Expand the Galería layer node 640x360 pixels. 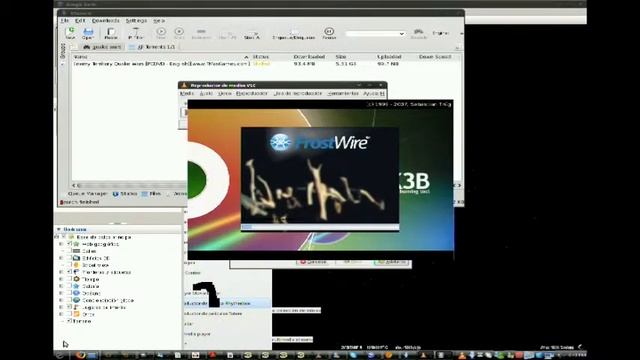[61, 286]
